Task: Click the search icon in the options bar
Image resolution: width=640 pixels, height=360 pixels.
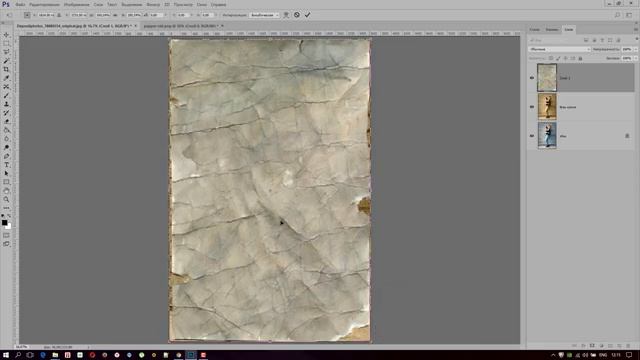Action: (617, 15)
